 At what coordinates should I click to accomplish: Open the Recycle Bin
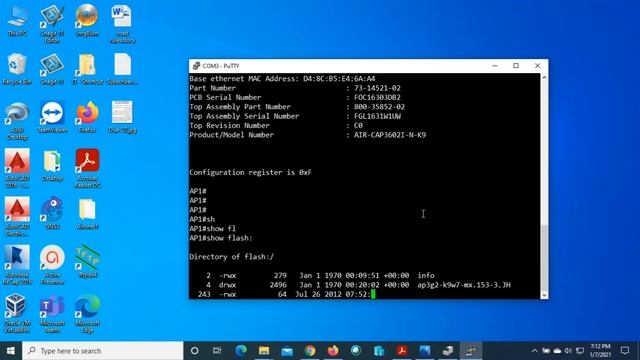pyautogui.click(x=17, y=69)
